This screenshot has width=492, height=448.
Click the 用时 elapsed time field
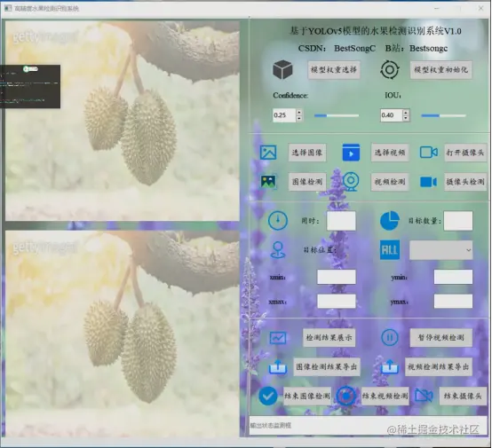(341, 221)
